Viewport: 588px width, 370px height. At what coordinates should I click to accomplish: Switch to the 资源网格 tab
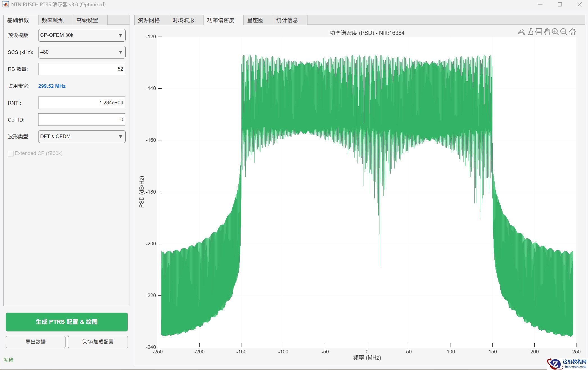(149, 20)
